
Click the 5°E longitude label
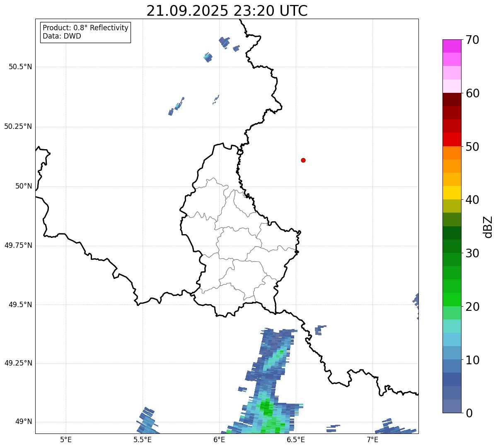click(x=66, y=439)
